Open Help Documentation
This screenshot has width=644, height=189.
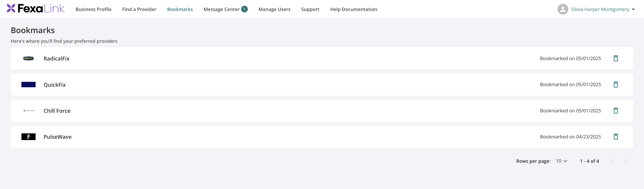(x=353, y=9)
